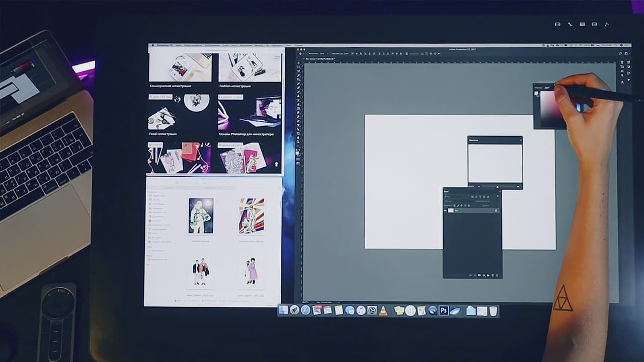Click the lock icon on the background layer

pos(496,211)
